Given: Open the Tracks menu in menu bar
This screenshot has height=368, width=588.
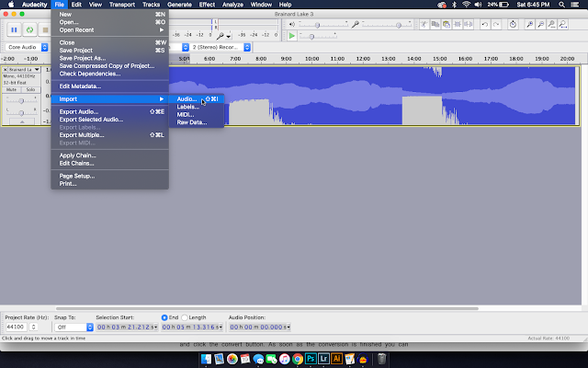Looking at the screenshot, I should point(151,5).
